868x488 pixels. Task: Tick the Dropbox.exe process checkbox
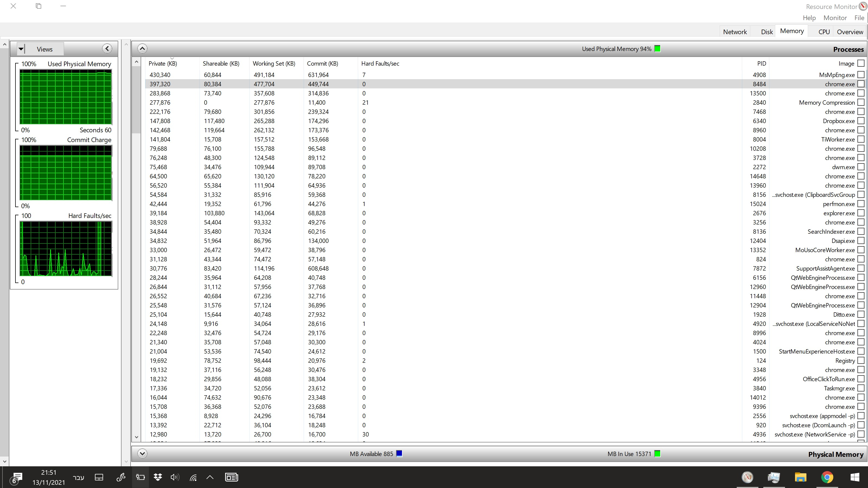click(861, 121)
